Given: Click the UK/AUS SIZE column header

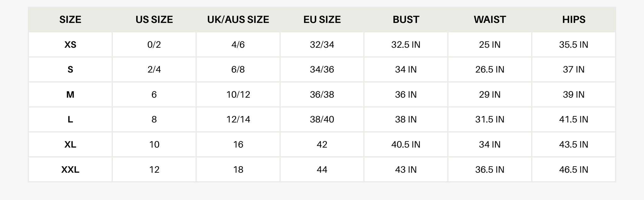Looking at the screenshot, I should click(x=238, y=19).
